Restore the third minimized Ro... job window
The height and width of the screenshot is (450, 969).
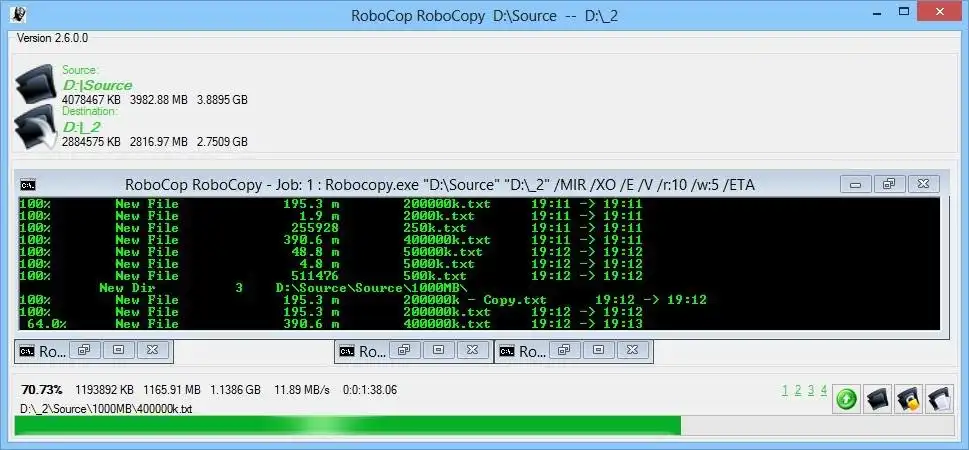point(565,350)
